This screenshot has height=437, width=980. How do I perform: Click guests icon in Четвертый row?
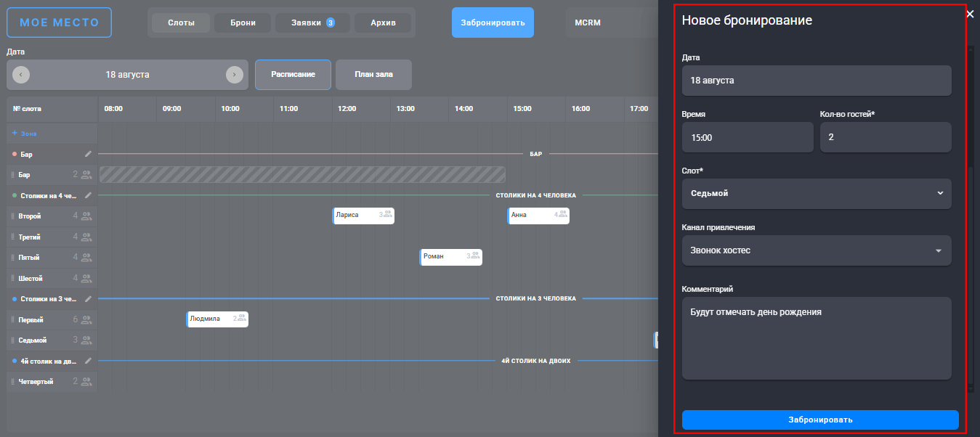pos(86,381)
